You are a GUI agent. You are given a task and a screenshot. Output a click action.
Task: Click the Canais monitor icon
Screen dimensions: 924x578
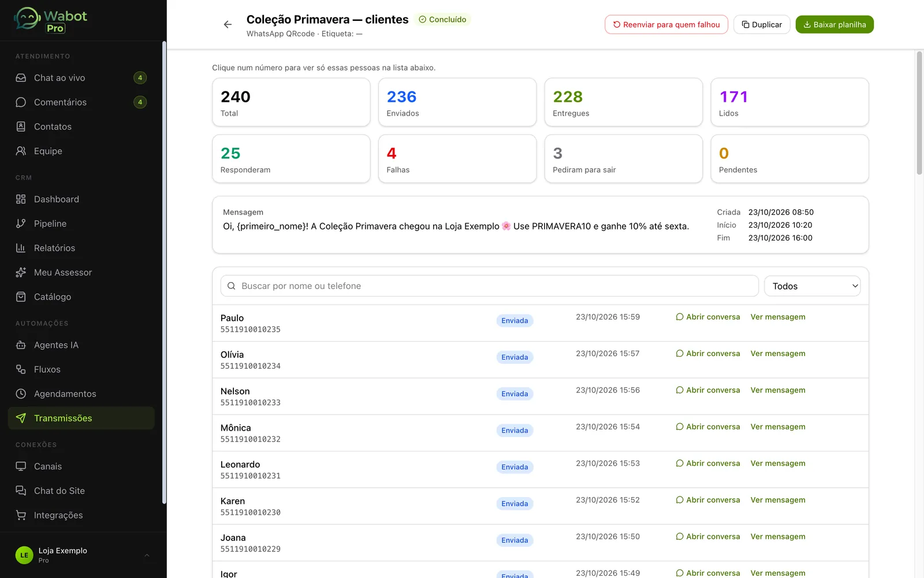click(x=21, y=466)
